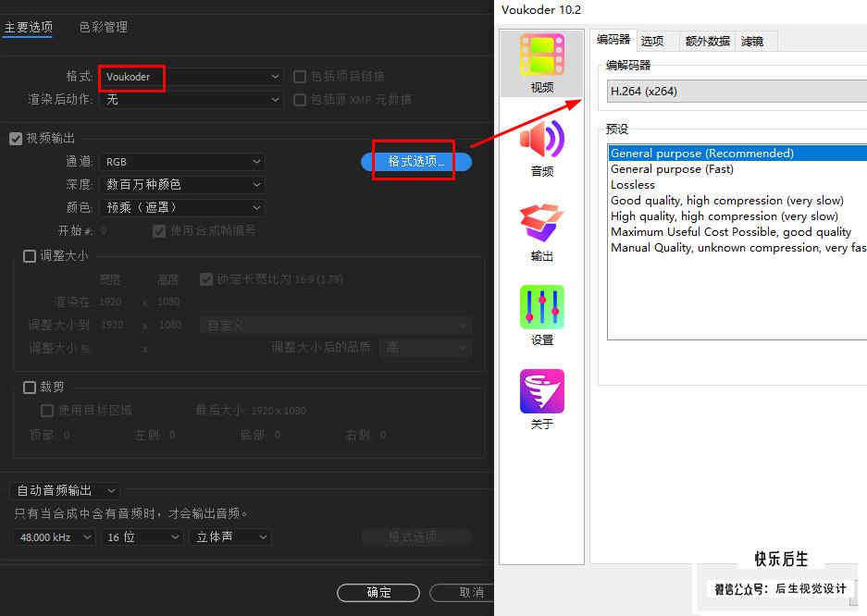Select the Lossless preset
Viewport: 867px width, 616px height.
pos(737,185)
